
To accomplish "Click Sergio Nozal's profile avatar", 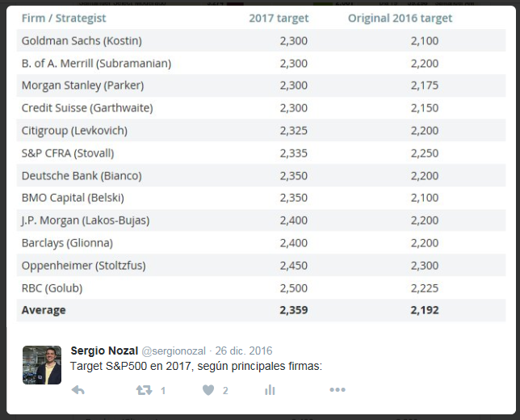I will [42, 365].
